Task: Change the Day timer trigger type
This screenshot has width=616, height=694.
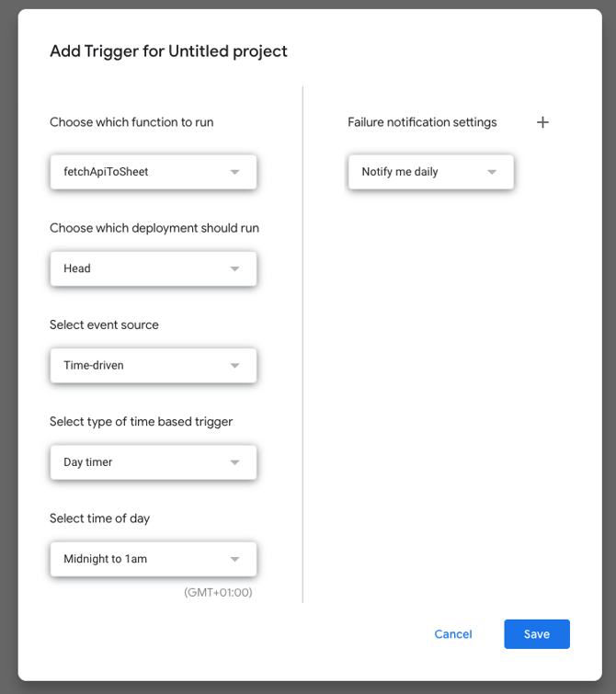Action: point(153,462)
